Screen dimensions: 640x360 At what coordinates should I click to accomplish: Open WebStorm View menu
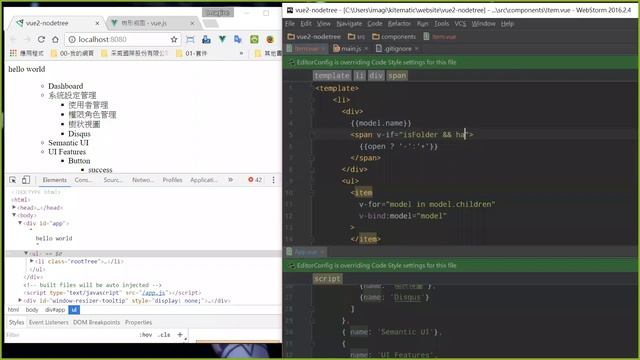pyautogui.click(x=324, y=24)
